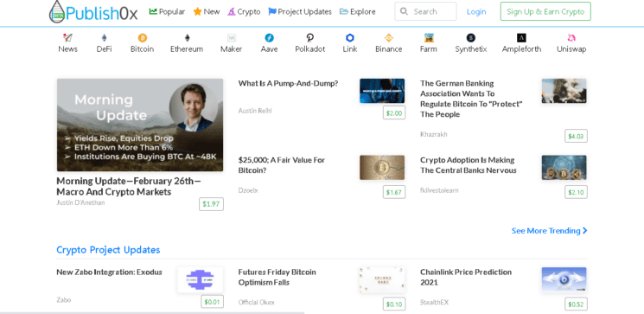Image resolution: width=644 pixels, height=314 pixels.
Task: Click Sign Up & Earn Crypto button
Action: click(545, 11)
